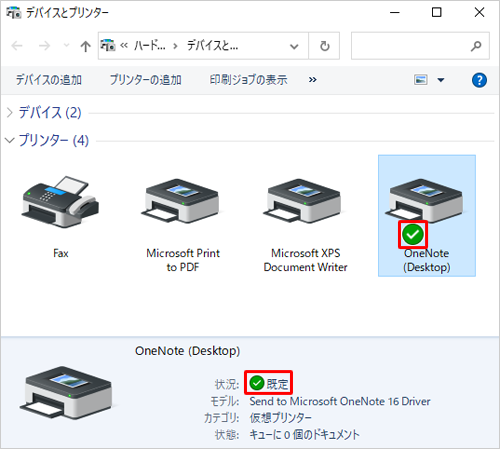Open the recent locations dropdown arrow
The height and width of the screenshot is (449, 500).
[x=67, y=46]
